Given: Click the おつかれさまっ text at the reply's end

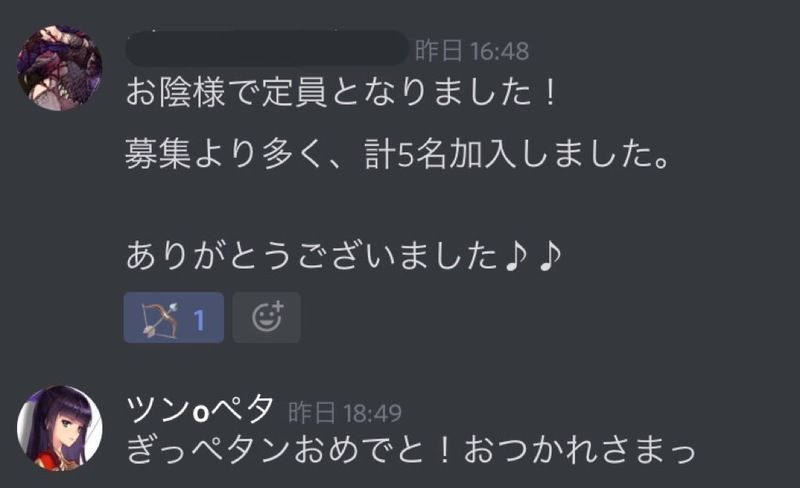Looking at the screenshot, I should pos(580,449).
